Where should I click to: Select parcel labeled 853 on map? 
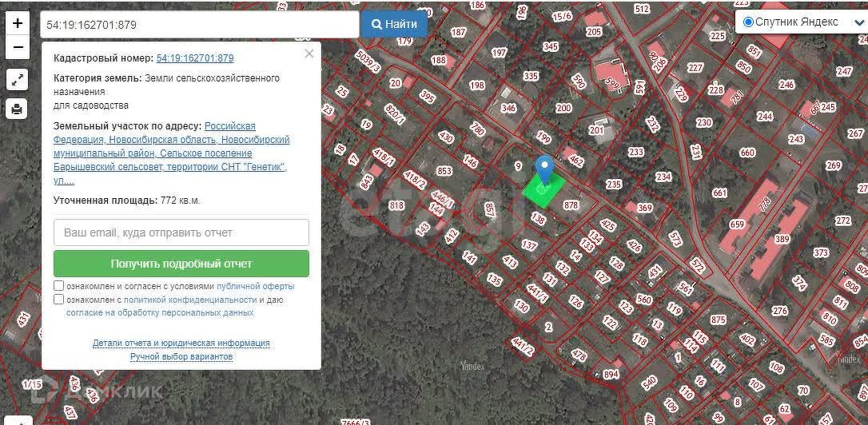444,171
